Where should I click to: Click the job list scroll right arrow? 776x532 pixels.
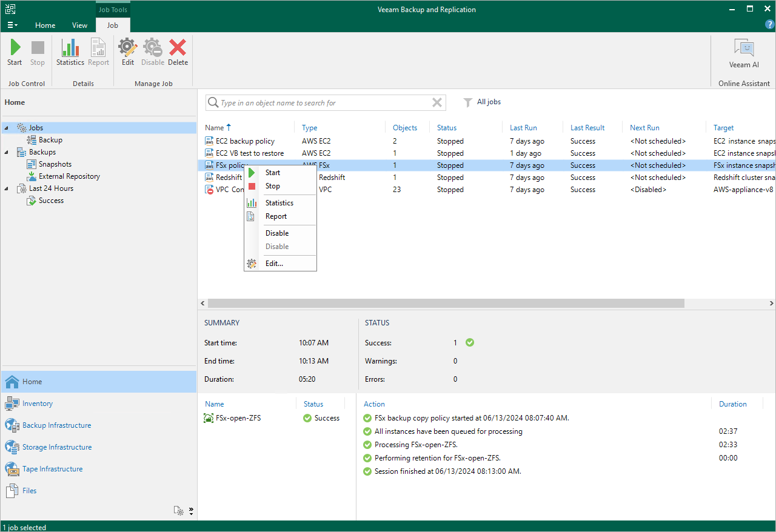(x=771, y=303)
